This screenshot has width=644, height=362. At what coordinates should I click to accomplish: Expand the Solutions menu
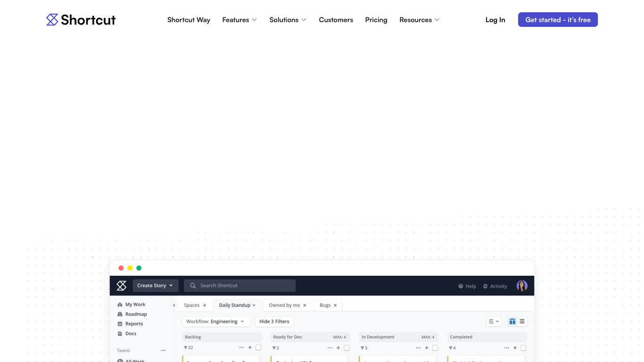(288, 20)
